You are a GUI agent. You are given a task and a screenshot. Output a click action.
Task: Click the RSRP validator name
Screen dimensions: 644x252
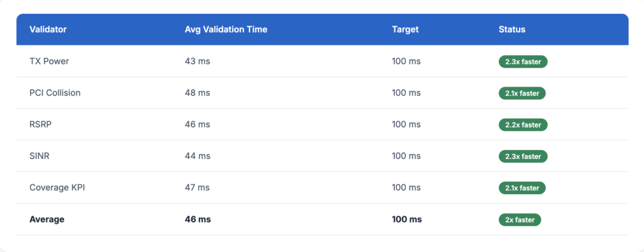[x=40, y=124]
